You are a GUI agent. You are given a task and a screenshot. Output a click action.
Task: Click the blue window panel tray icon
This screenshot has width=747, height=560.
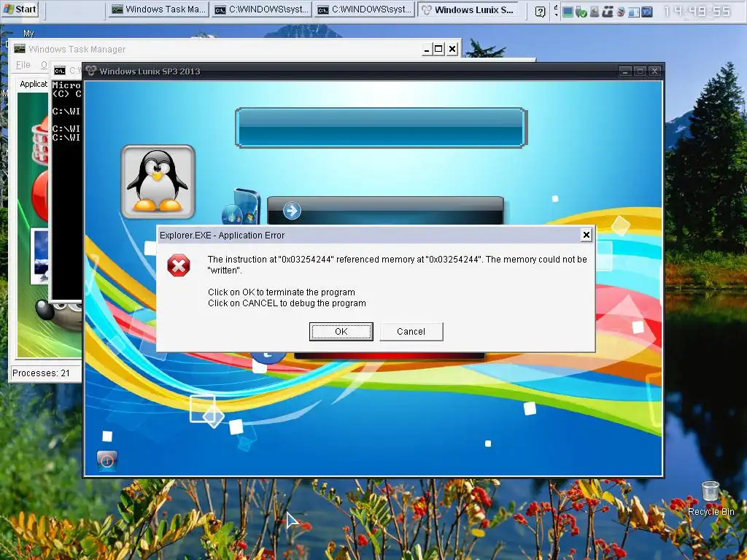click(634, 12)
